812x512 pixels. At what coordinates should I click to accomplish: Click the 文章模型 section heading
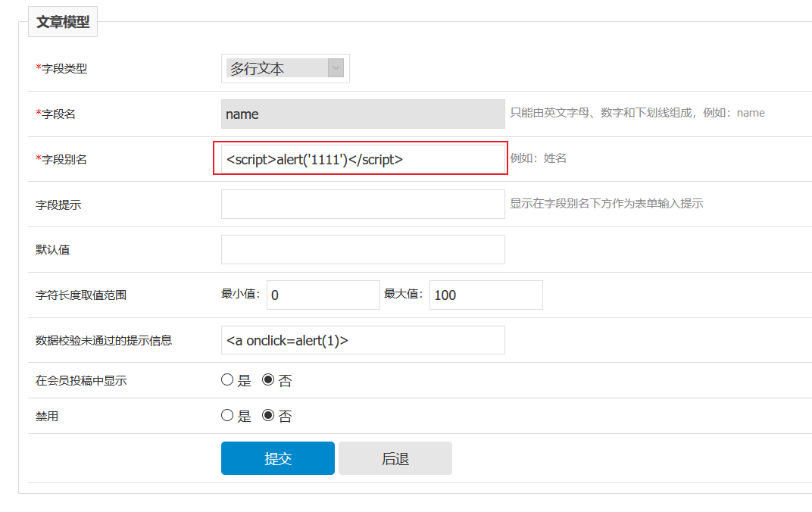pos(63,22)
